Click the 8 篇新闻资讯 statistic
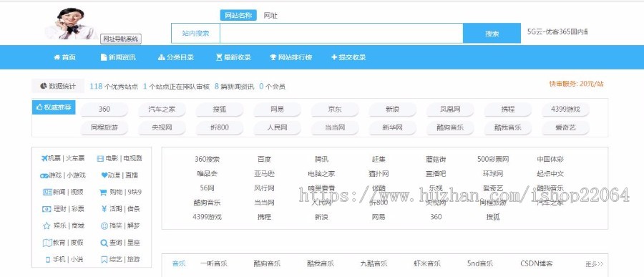Image resolution: width=644 pixels, height=277 pixels. [234, 87]
